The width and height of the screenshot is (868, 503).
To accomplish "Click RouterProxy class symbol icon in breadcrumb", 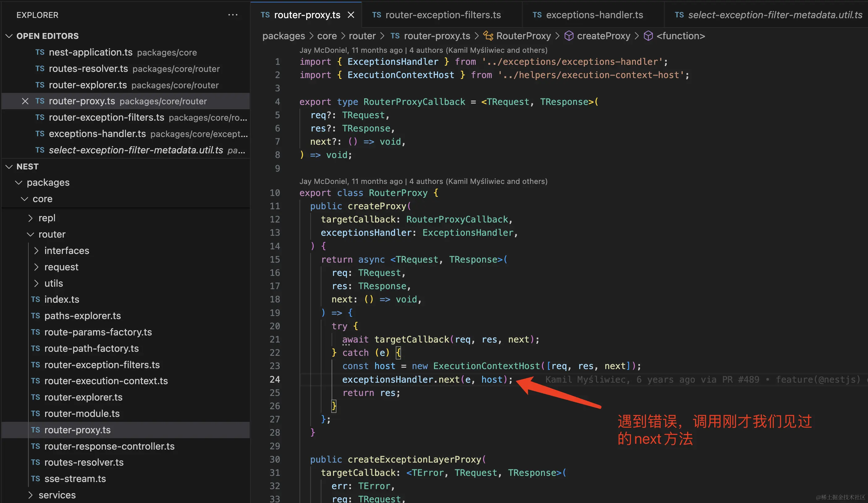I will [x=488, y=36].
